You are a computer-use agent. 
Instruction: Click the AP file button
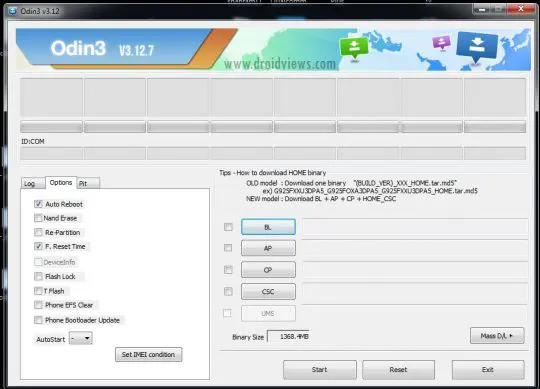coord(268,248)
